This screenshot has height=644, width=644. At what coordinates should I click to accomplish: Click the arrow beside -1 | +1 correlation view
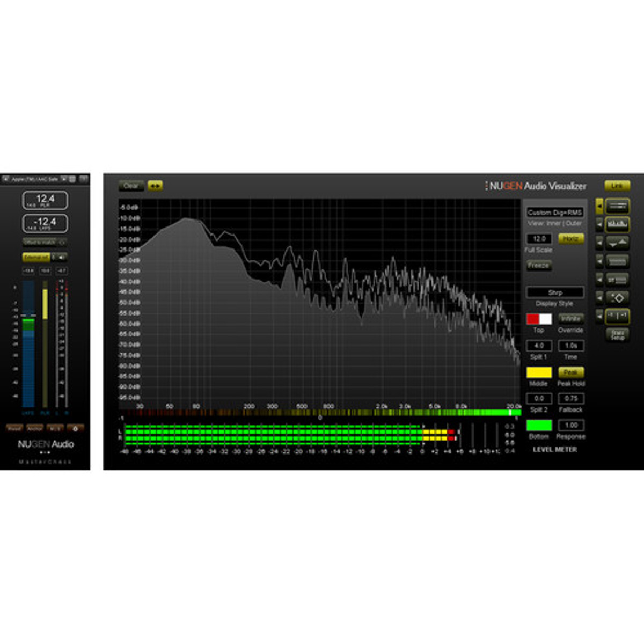[x=599, y=316]
